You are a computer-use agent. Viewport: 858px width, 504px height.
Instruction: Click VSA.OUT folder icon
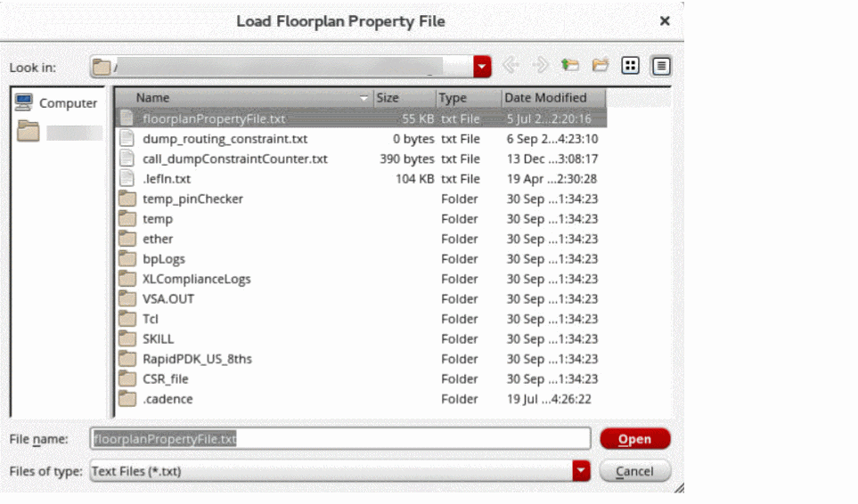pyautogui.click(x=127, y=298)
